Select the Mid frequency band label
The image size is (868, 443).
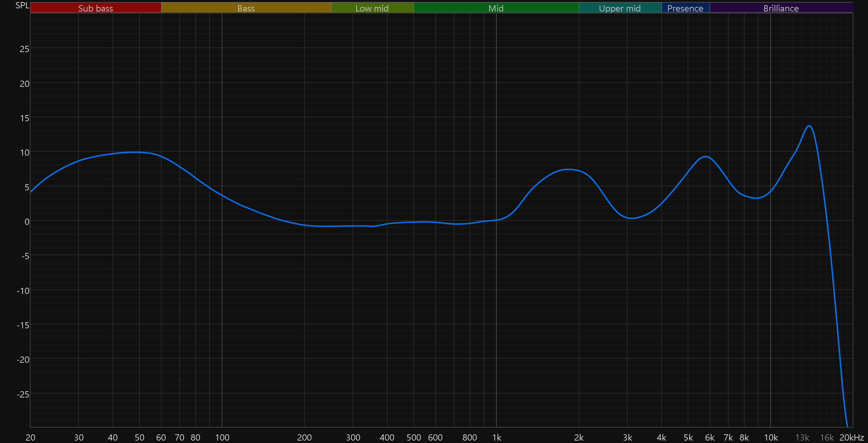tap(496, 8)
